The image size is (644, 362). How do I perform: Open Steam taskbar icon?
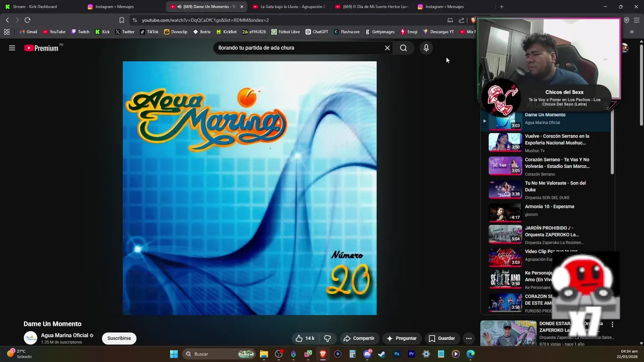382,354
